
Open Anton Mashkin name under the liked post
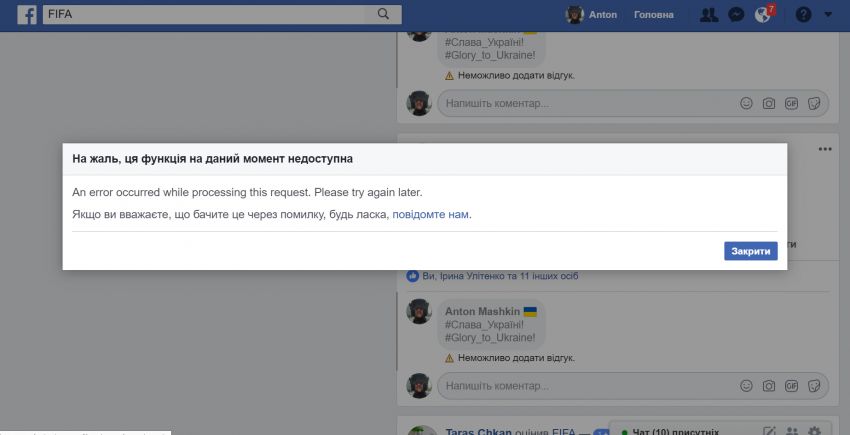(482, 311)
